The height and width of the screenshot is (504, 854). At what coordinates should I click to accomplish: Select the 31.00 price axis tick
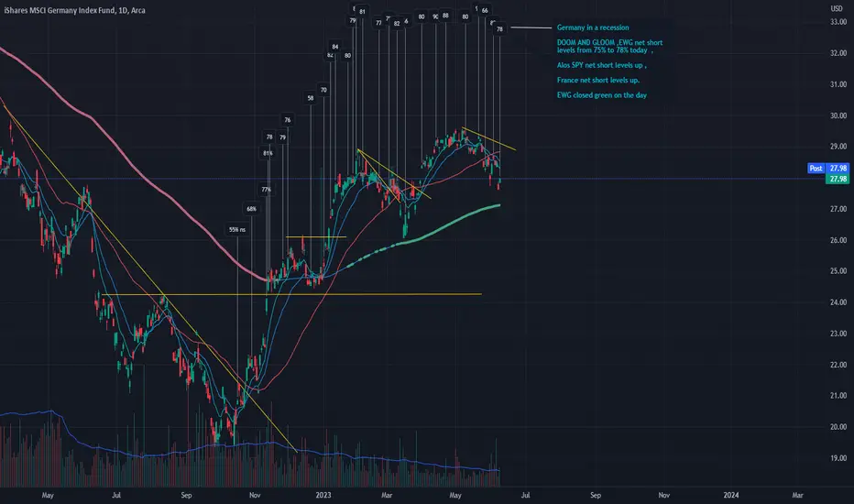pyautogui.click(x=838, y=84)
